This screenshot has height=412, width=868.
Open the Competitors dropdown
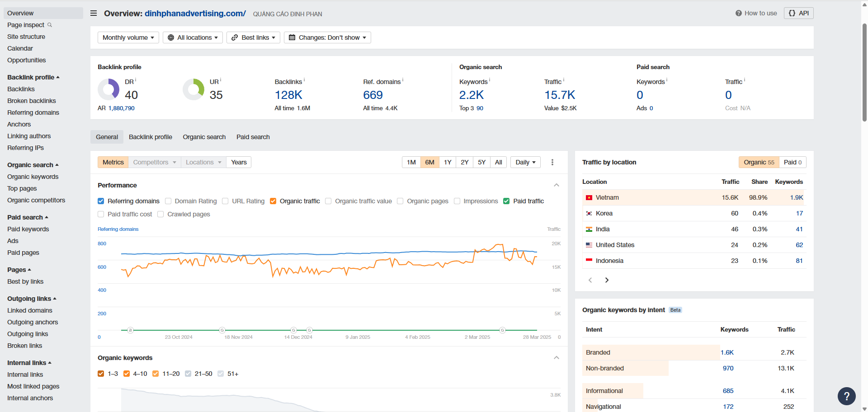tap(155, 162)
